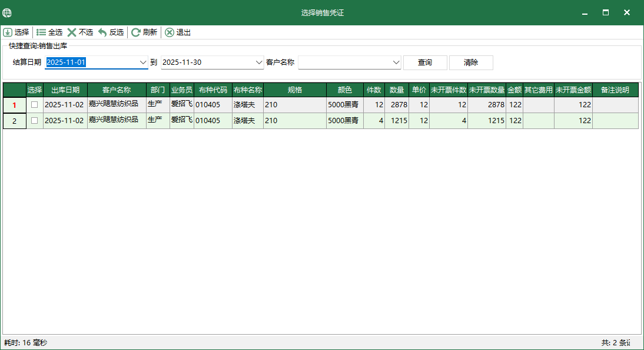This screenshot has height=350, width=644.
Task: Click the globe icon in the title bar
Action: pyautogui.click(x=7, y=12)
